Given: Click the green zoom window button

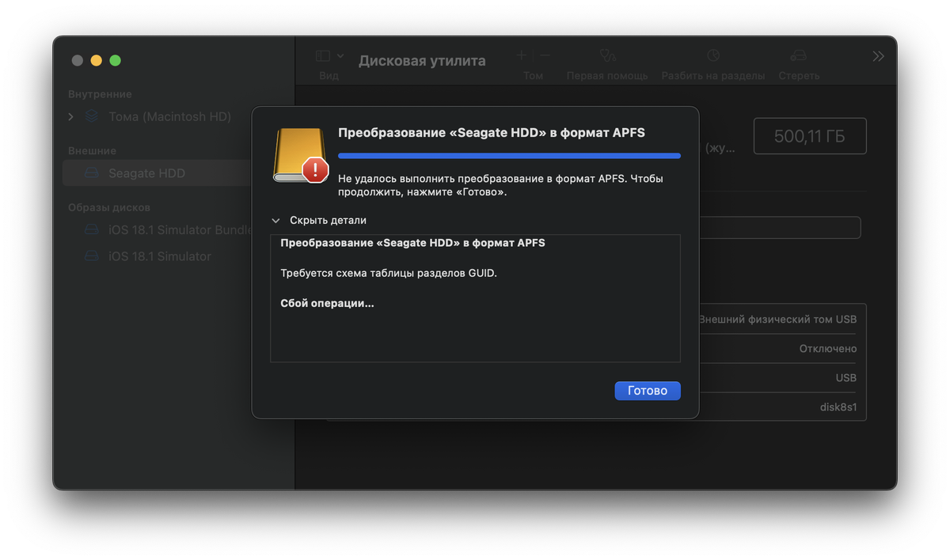Looking at the screenshot, I should point(115,60).
